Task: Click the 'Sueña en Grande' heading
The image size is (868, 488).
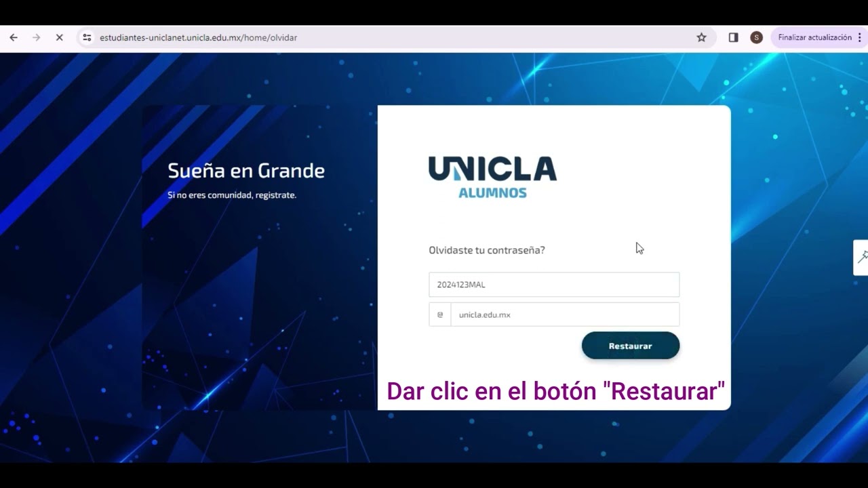Action: 246,171
